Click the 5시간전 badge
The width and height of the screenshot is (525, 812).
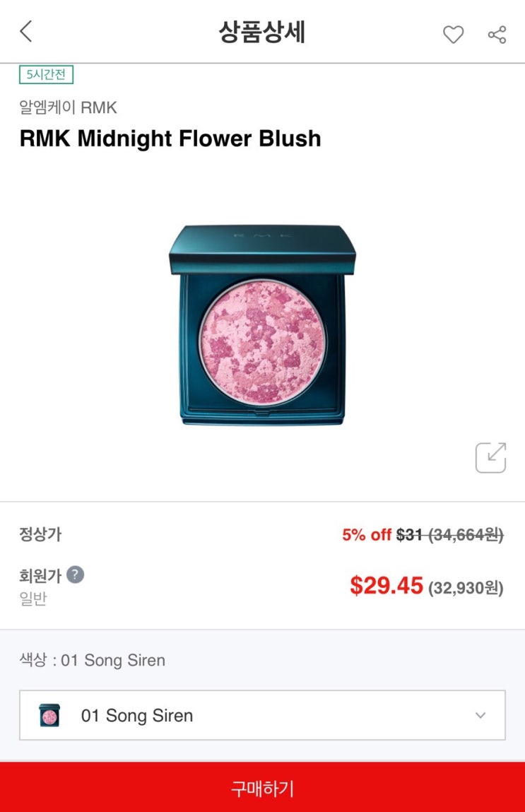(46, 74)
